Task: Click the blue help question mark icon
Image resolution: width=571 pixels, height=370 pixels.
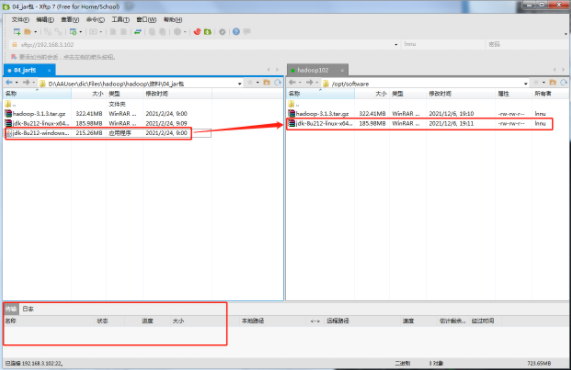Action: pyautogui.click(x=236, y=32)
